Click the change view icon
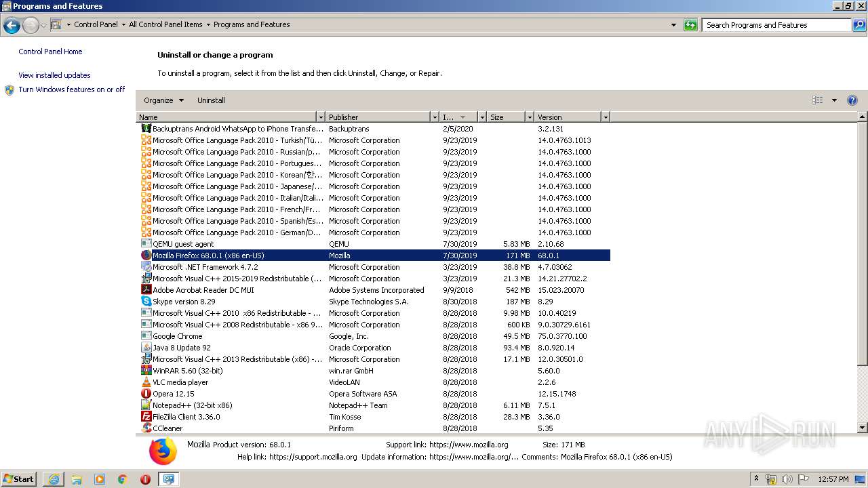 pyautogui.click(x=817, y=100)
